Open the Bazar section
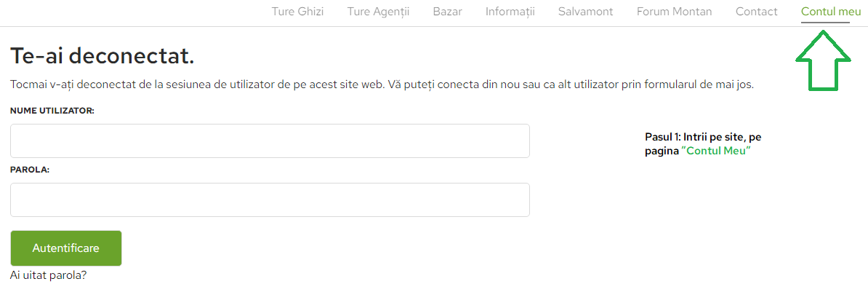This screenshot has height=300, width=868. (447, 12)
